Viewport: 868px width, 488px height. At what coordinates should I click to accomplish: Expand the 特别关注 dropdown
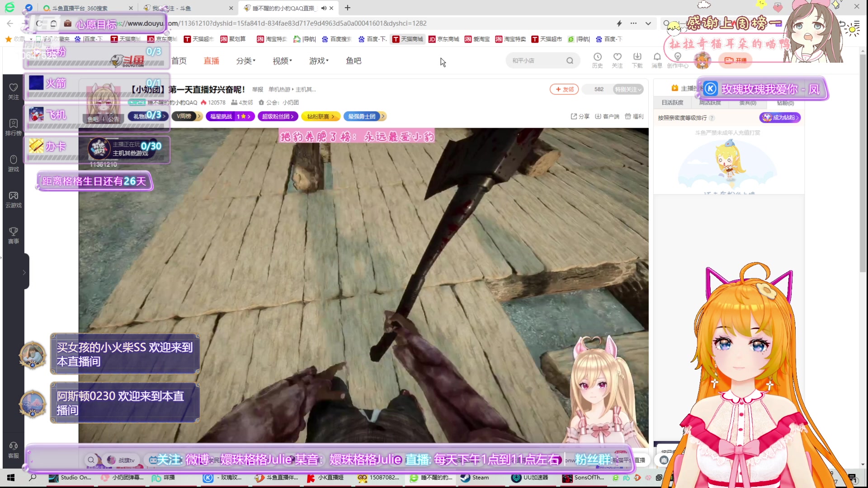pyautogui.click(x=628, y=89)
